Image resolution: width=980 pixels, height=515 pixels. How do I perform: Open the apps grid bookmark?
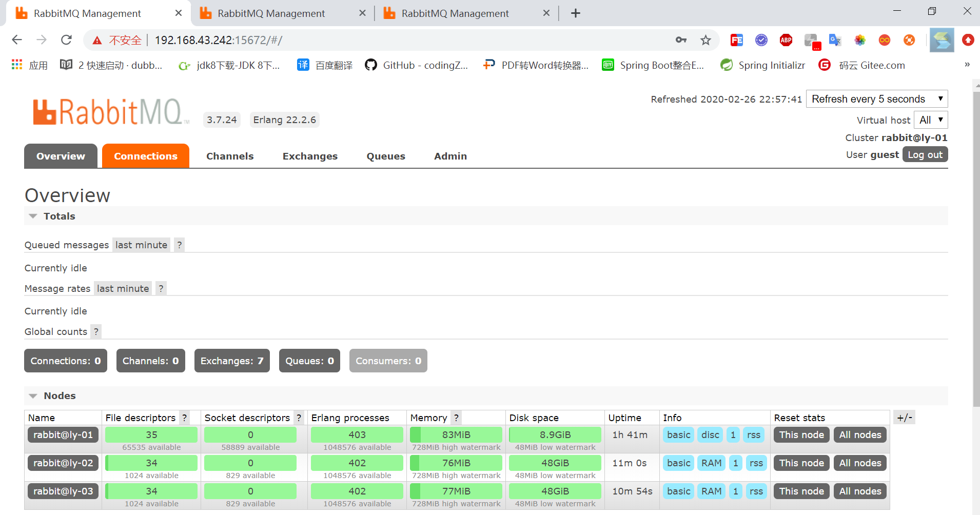click(x=30, y=65)
